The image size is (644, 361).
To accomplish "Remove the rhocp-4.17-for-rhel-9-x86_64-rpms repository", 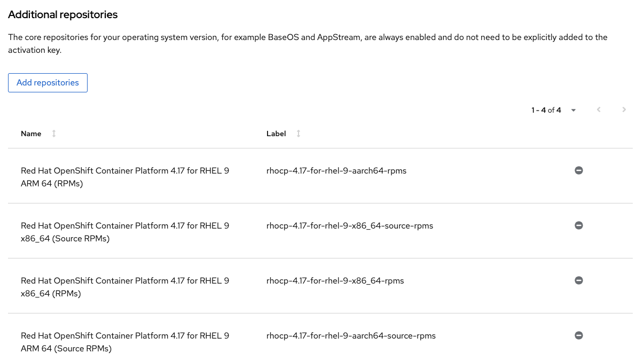I will (578, 280).
